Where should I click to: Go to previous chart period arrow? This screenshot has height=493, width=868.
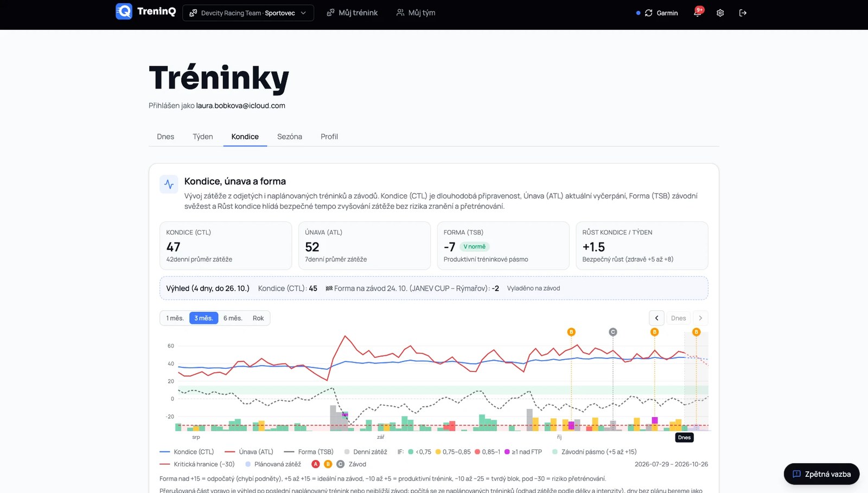pyautogui.click(x=656, y=318)
